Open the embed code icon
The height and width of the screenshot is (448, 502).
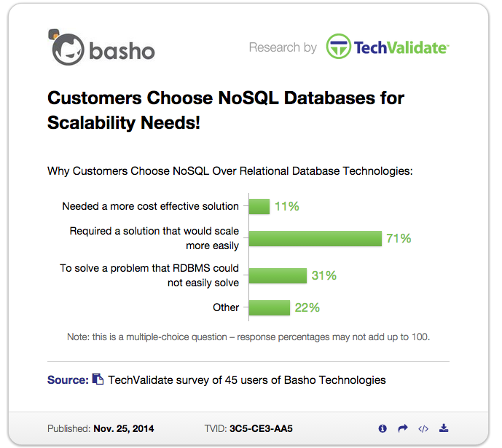pos(423,429)
